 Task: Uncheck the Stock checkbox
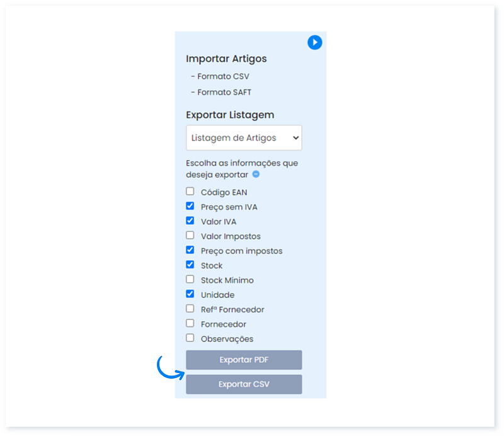[x=190, y=265]
